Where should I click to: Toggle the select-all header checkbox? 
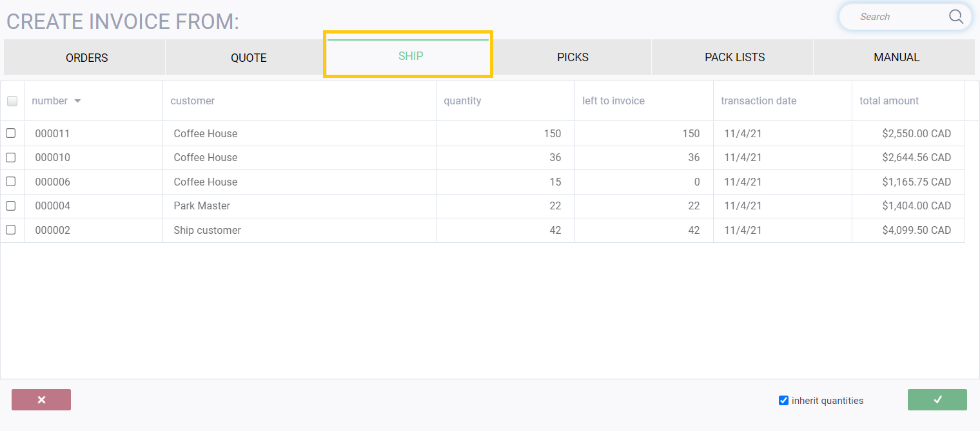tap(12, 101)
